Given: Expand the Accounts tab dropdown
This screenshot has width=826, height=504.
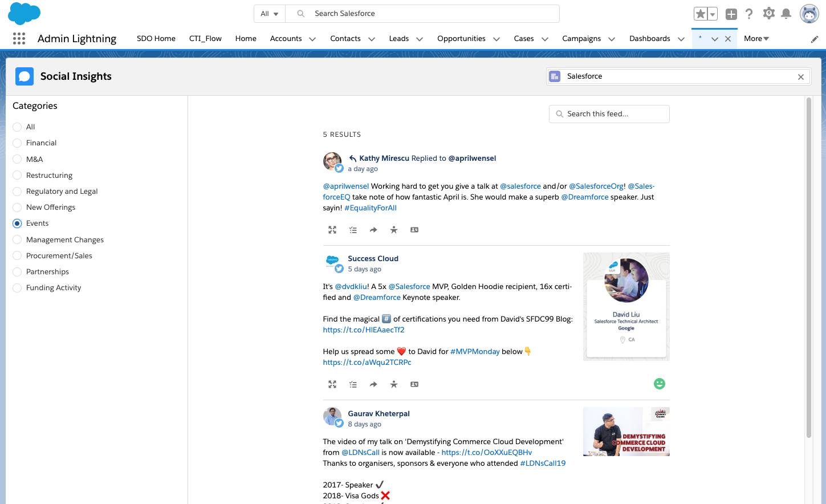Looking at the screenshot, I should pos(312,39).
